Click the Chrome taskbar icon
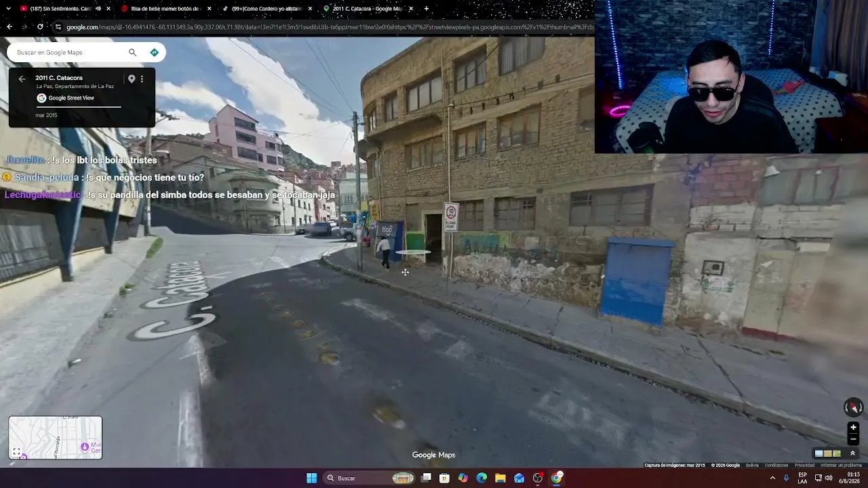868x488 pixels. (557, 478)
